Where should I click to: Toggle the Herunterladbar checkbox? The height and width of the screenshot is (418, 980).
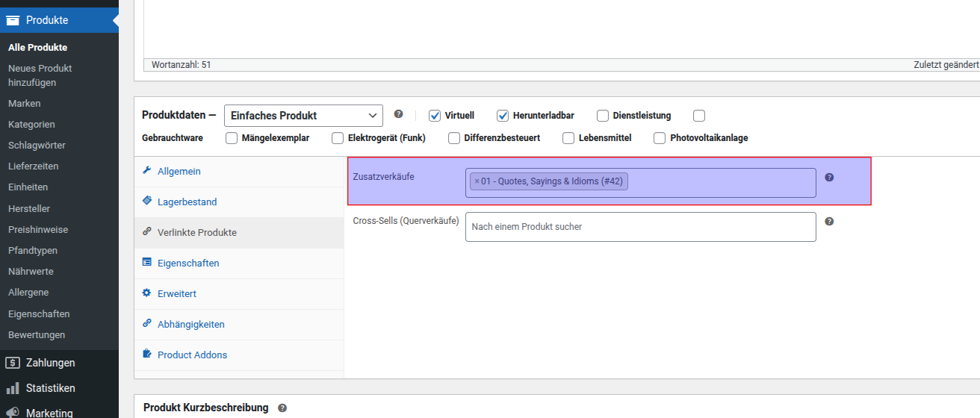[x=503, y=116]
